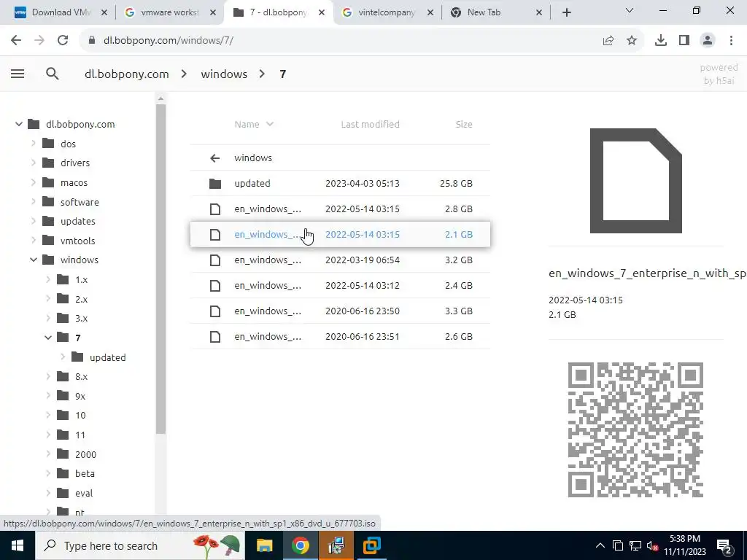Open Chrome profile avatar

click(x=708, y=41)
